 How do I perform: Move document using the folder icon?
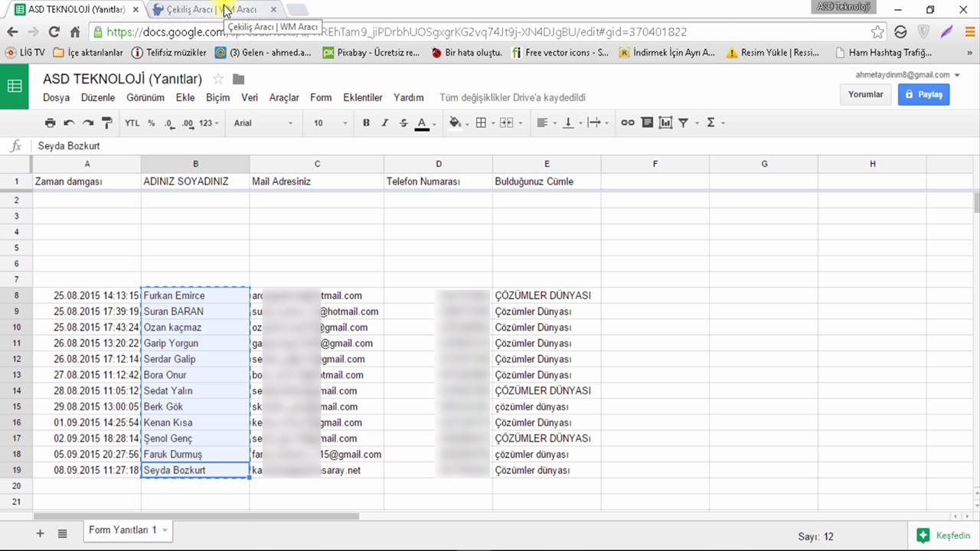click(x=238, y=79)
